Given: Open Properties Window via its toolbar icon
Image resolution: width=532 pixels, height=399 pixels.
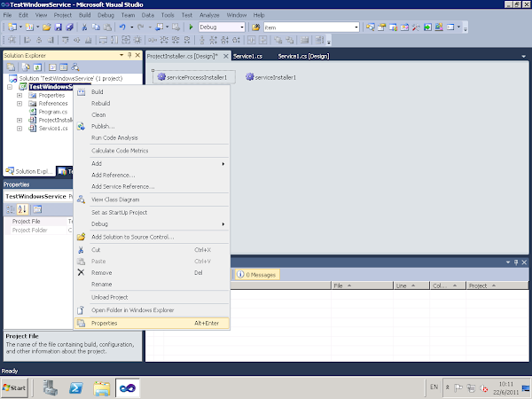Looking at the screenshot, I should pos(381,27).
